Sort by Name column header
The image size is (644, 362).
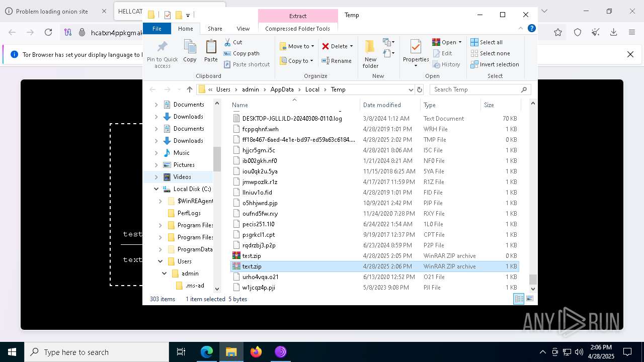[x=295, y=105]
